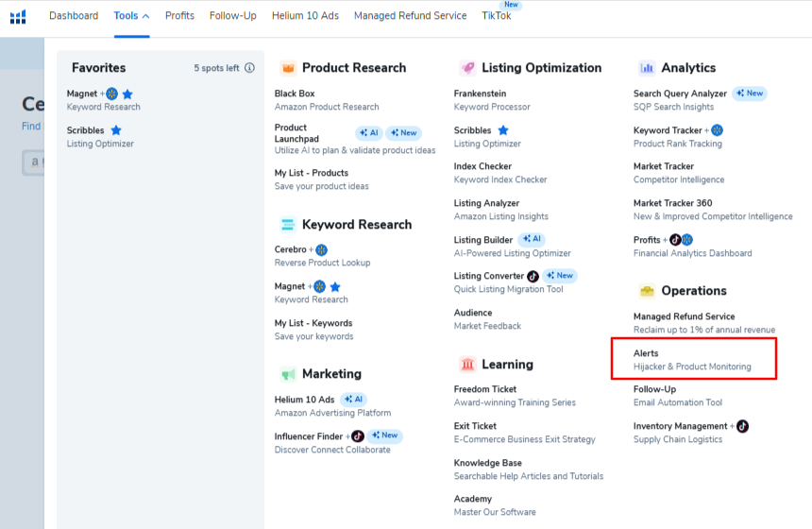Open Helium 10 Ads navigation item
The height and width of the screenshot is (529, 812).
[305, 15]
